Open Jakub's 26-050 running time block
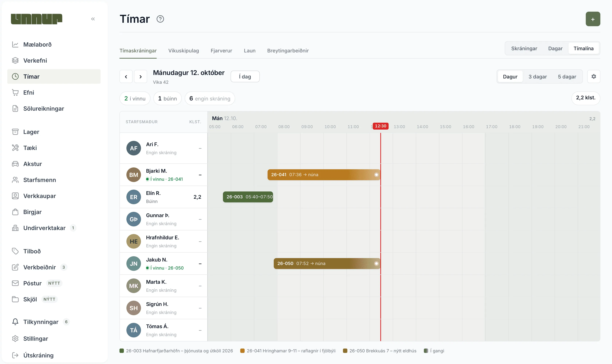The image size is (612, 364). 327,263
